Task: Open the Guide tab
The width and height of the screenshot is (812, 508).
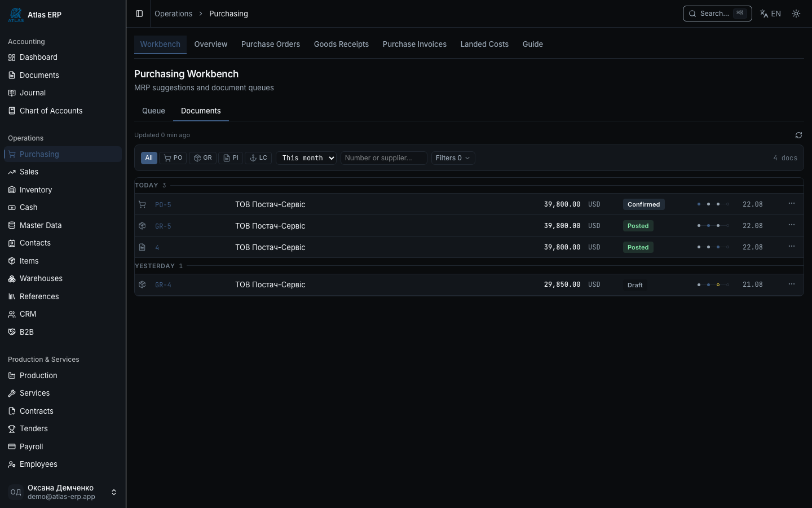Action: click(x=533, y=44)
